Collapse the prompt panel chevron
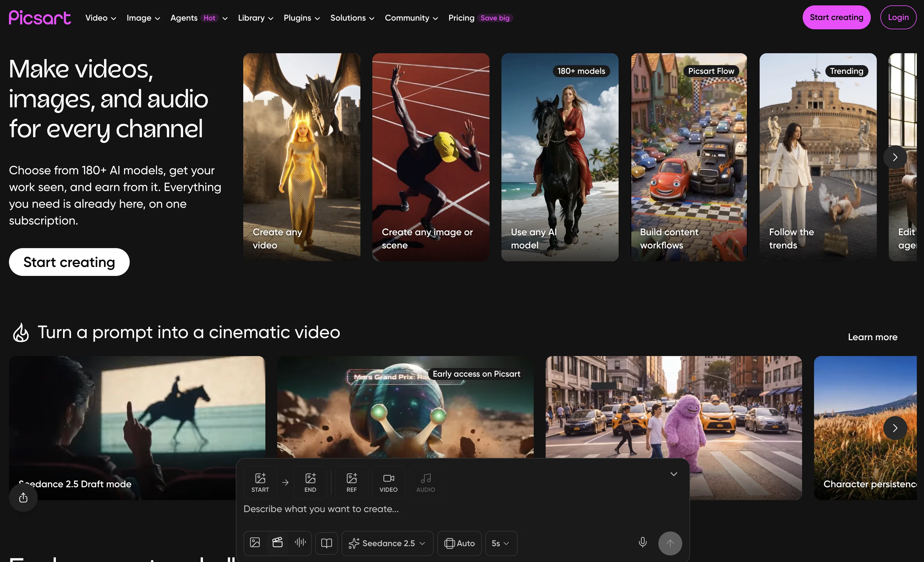 click(x=674, y=474)
